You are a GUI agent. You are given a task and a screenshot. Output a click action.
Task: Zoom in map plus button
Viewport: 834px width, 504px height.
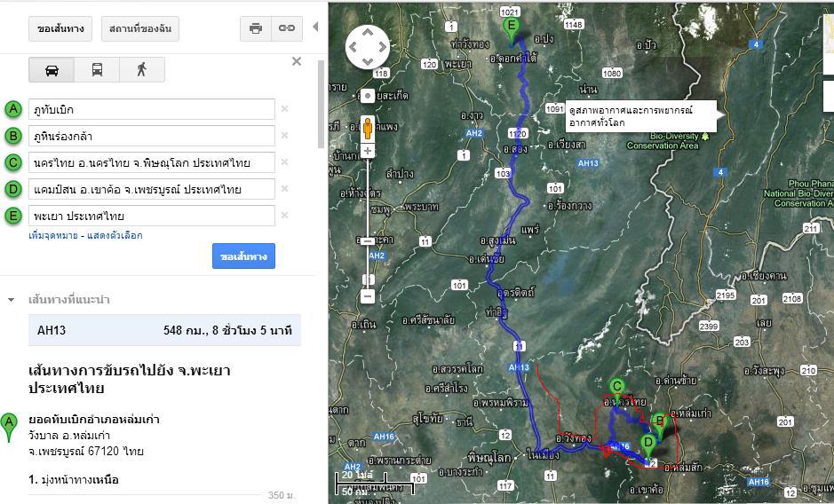pos(368,152)
